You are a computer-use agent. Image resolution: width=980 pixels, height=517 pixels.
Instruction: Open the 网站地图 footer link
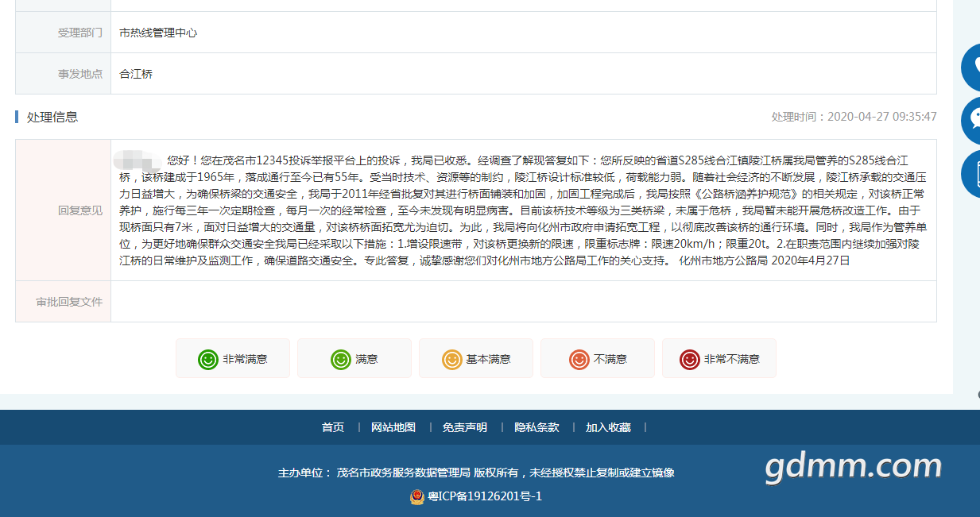[393, 427]
